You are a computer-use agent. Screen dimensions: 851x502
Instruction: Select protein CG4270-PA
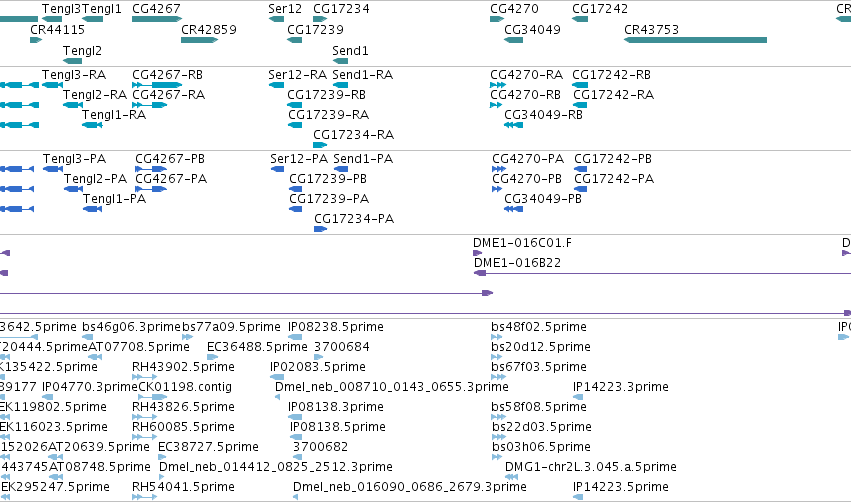(x=528, y=159)
